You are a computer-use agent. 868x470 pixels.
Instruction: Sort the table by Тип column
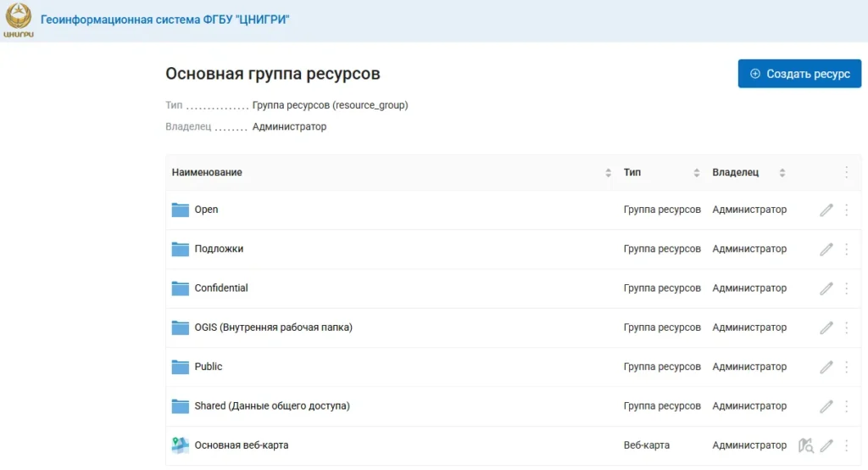tap(697, 172)
